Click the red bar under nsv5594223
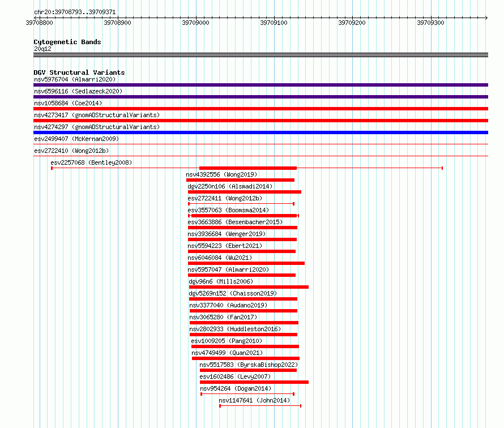The image size is (504, 428). [242, 251]
